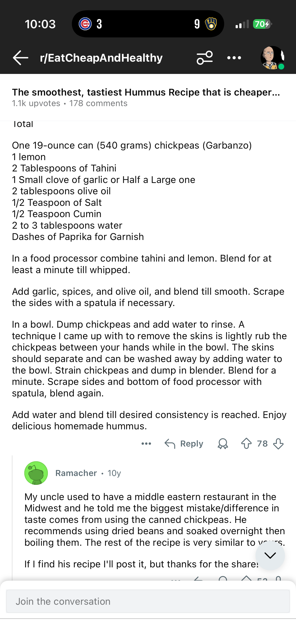
Task: Expand the truncated post title
Action: coord(146,92)
